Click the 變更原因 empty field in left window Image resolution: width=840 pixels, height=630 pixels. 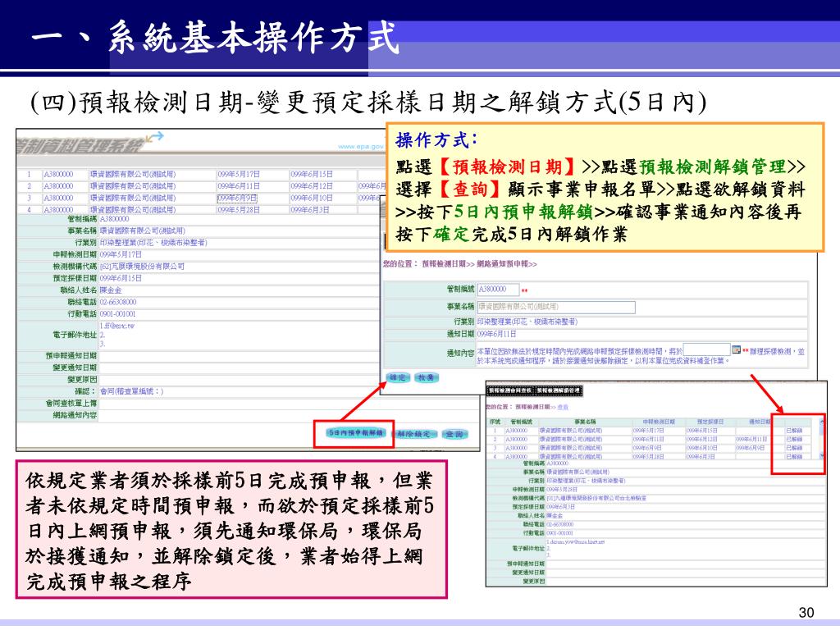tap(239, 380)
